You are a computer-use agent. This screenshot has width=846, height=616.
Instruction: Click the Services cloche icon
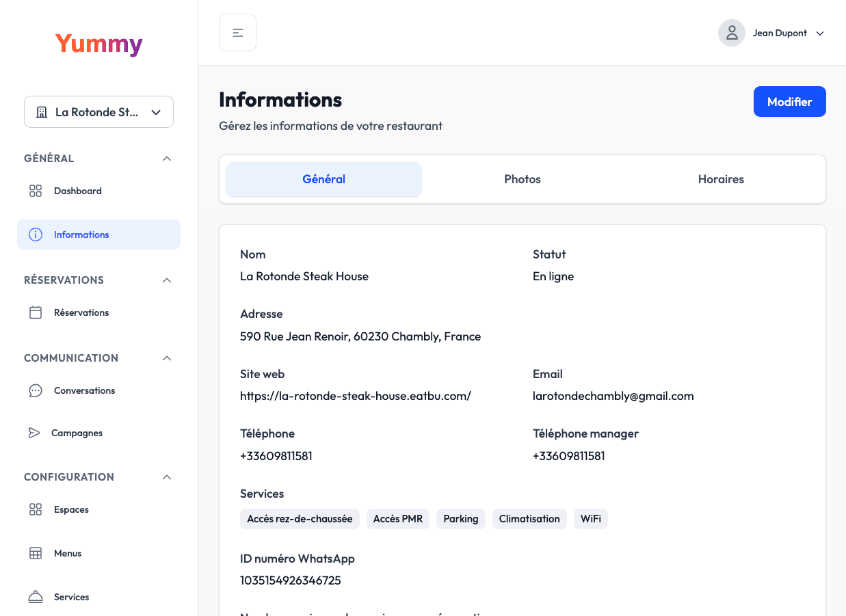click(x=35, y=596)
